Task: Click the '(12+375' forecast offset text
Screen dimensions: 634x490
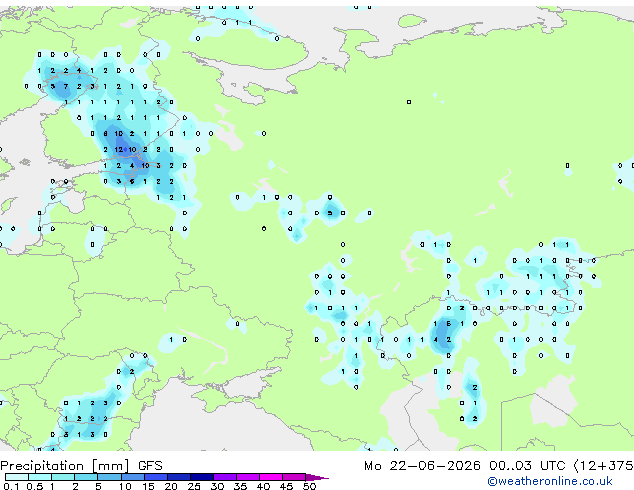Action: pos(603,466)
